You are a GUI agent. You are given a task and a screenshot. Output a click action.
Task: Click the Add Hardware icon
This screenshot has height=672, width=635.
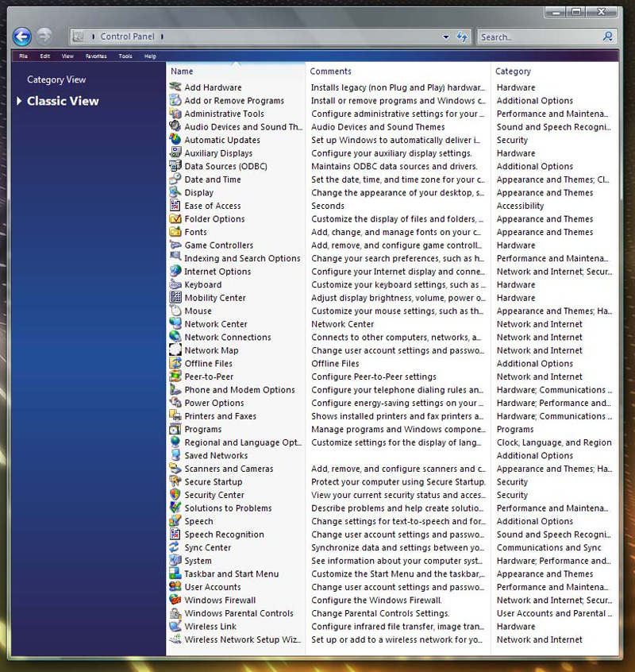175,87
